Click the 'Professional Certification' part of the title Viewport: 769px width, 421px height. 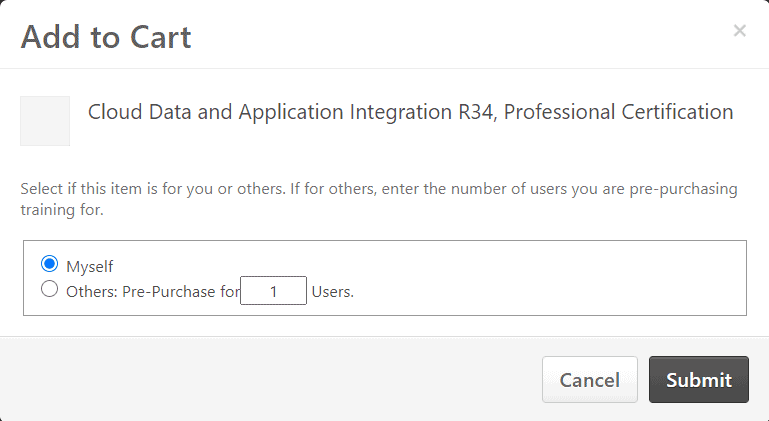tap(618, 112)
